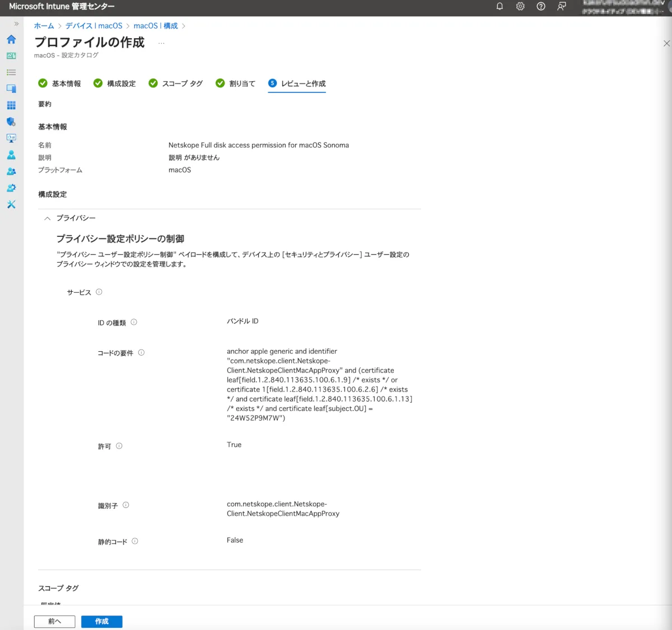672x630 pixels.
Task: Click the True value for 許可
Action: click(234, 445)
